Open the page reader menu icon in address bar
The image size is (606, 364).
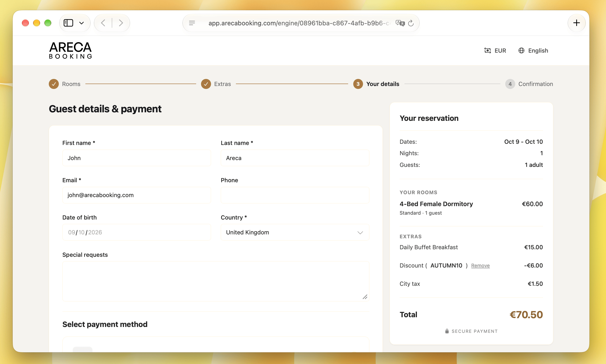[192, 23]
